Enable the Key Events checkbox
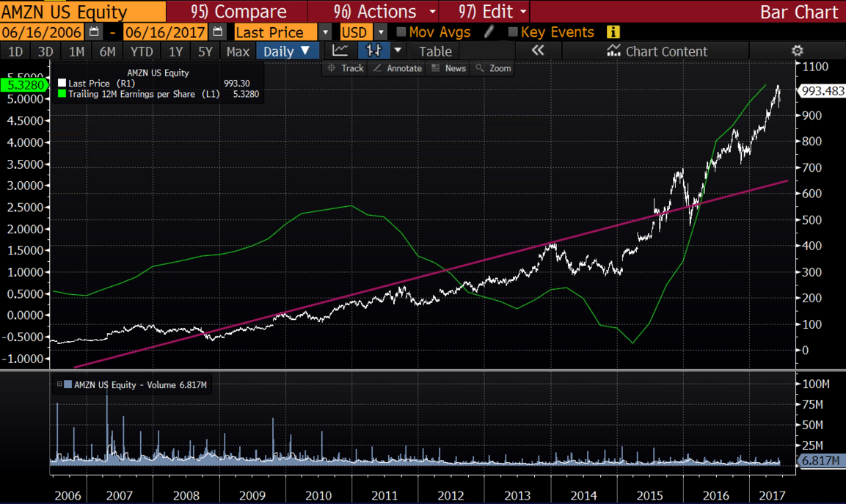 point(513,32)
